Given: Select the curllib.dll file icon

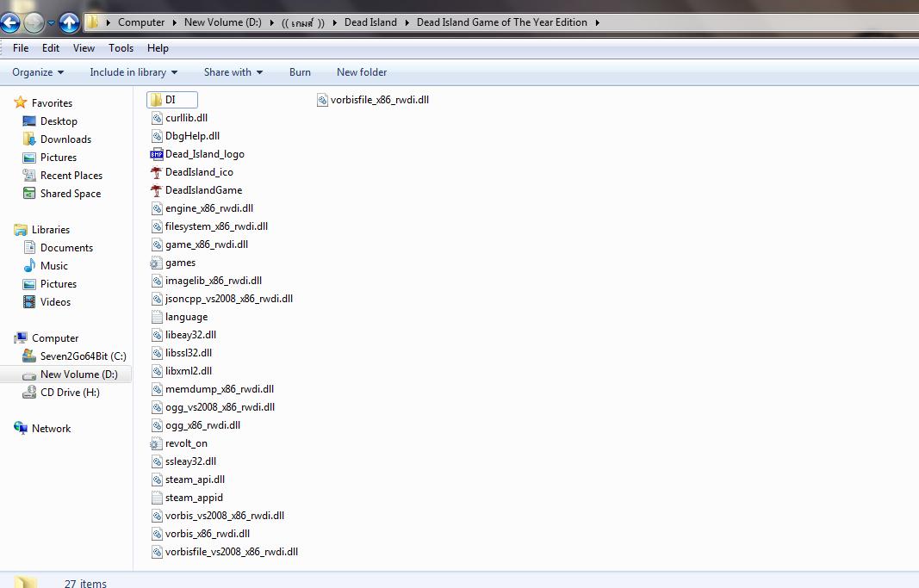Looking at the screenshot, I should coord(157,118).
